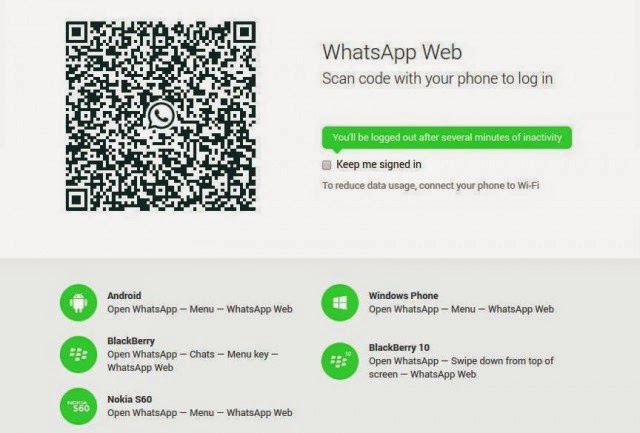640x433 pixels.
Task: Click the BlackBerry heading text
Action: tap(131, 341)
